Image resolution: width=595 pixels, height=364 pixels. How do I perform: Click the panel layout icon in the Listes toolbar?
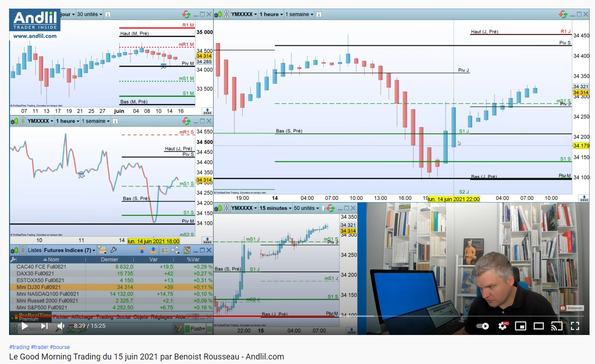point(165,250)
